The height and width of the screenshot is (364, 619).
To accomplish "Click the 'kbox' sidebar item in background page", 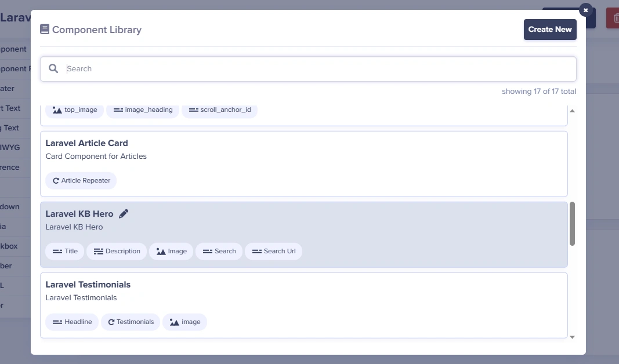I will (9, 246).
